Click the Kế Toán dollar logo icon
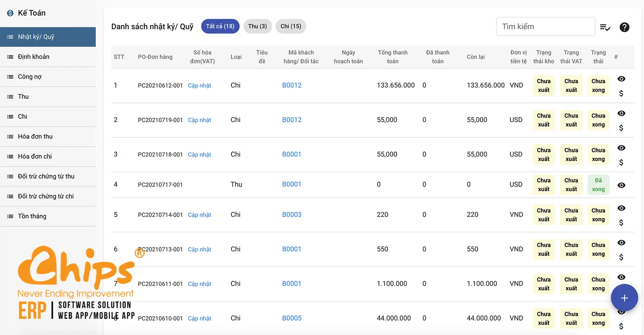The height and width of the screenshot is (335, 644). pos(10,13)
